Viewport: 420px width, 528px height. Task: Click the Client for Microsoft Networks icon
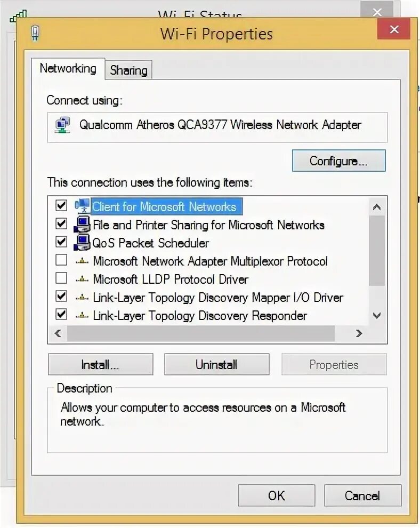pos(82,206)
